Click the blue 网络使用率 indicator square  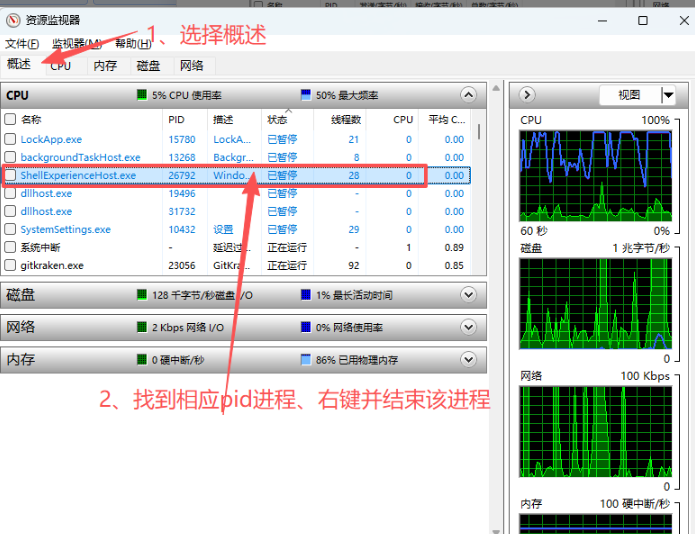[x=306, y=327]
